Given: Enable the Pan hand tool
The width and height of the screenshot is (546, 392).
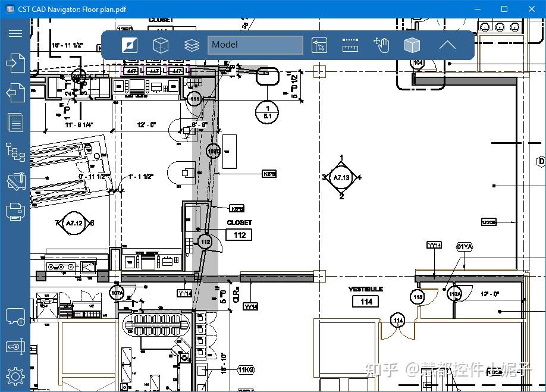Looking at the screenshot, I should 381,45.
